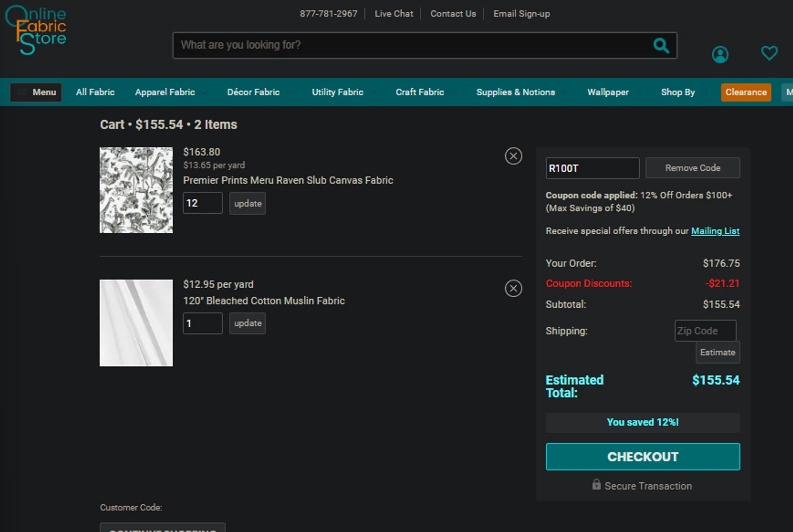Click the Coupon Discounts amount -$21.21

pyautogui.click(x=722, y=283)
